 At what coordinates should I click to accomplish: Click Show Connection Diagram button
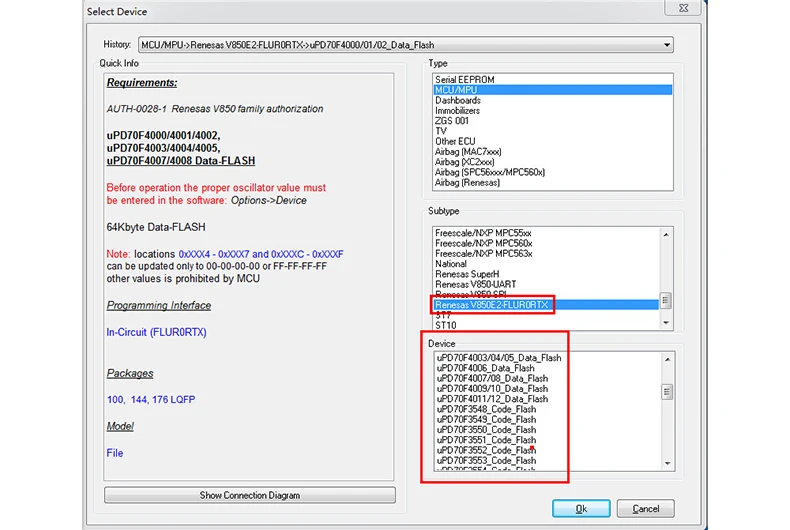(x=250, y=495)
